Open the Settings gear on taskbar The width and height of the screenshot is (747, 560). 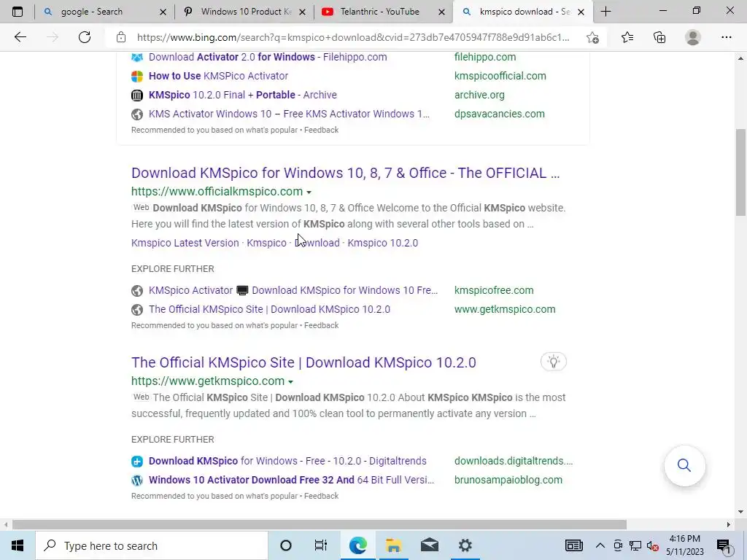[x=465, y=545]
